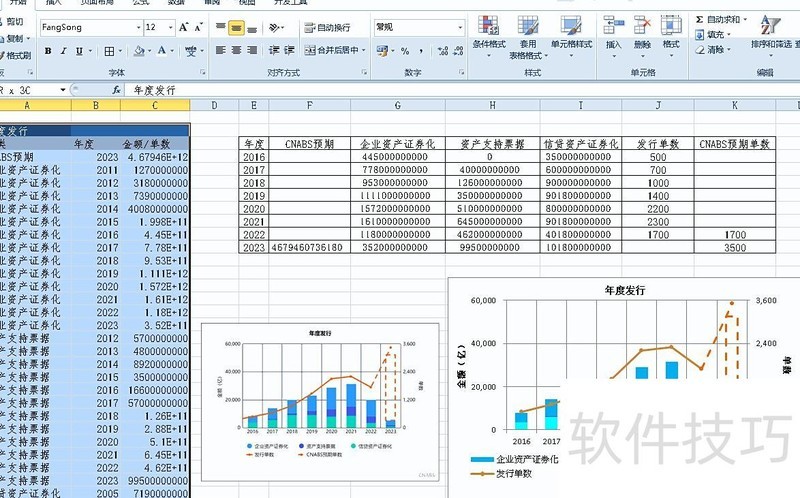
Task: Center text horizontally
Action: point(236,50)
